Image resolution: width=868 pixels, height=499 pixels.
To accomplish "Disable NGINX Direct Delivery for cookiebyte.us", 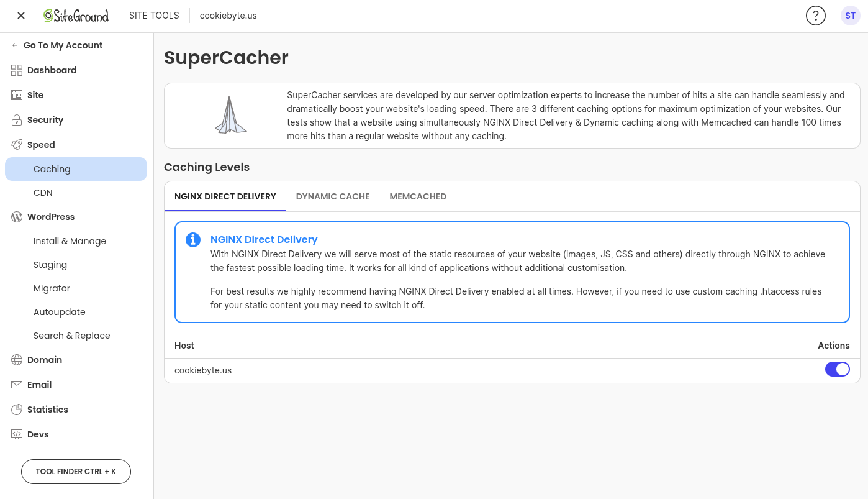I will [x=837, y=370].
